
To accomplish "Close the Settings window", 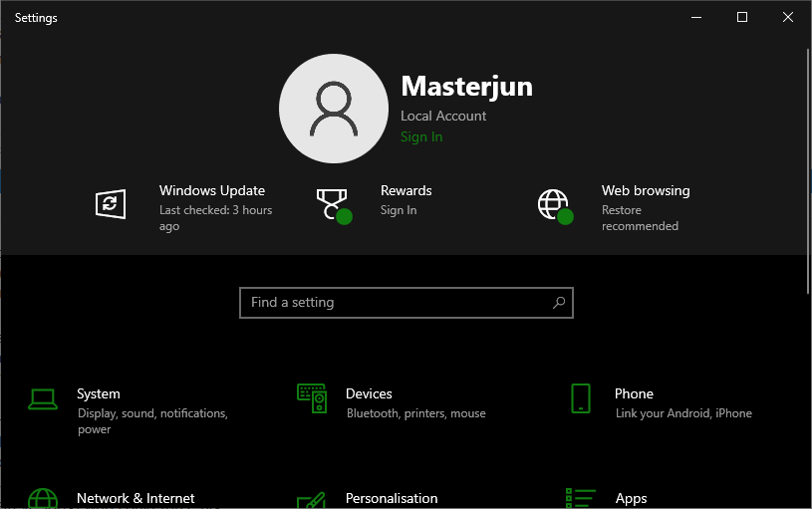I will [788, 17].
